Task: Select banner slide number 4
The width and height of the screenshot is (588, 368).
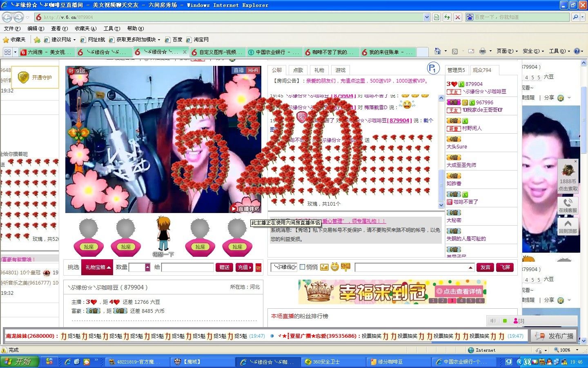Action: [462, 301]
